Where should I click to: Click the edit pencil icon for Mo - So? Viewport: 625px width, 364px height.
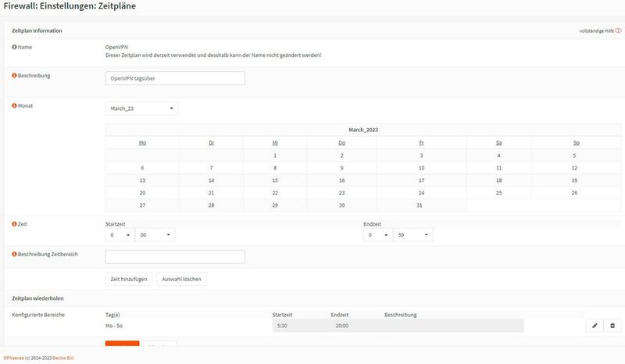click(x=595, y=326)
